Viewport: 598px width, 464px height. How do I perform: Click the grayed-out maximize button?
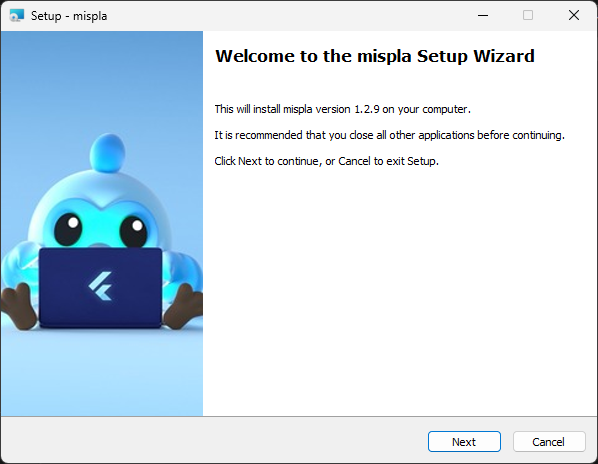[528, 16]
